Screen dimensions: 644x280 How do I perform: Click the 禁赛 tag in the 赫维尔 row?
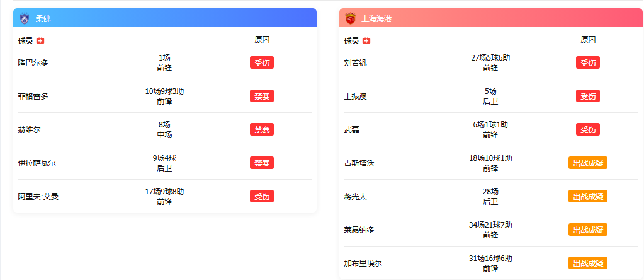tap(262, 129)
